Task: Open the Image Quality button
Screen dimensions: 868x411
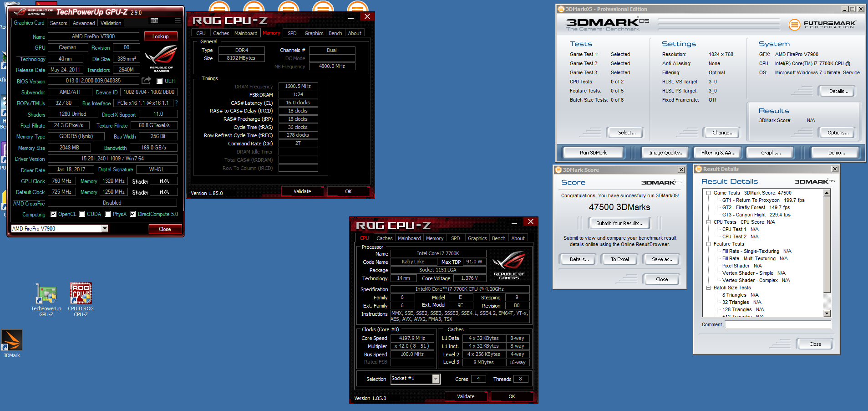Action: [666, 153]
